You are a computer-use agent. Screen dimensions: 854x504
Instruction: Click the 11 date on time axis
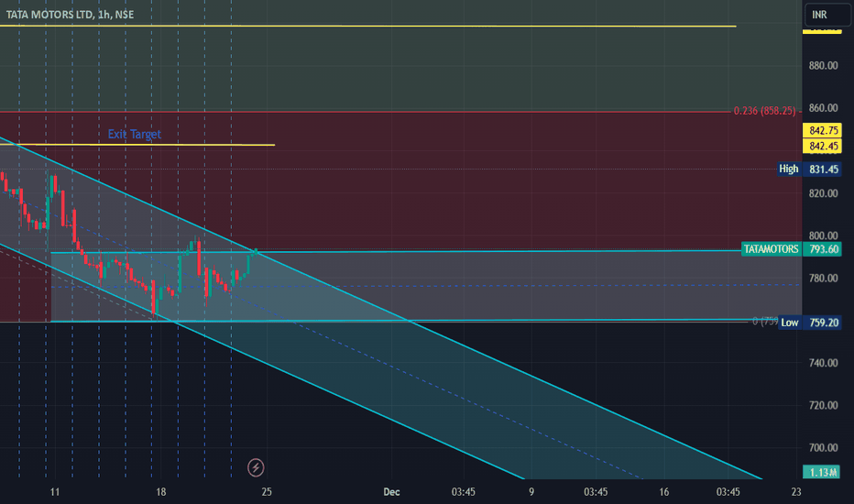(54, 492)
